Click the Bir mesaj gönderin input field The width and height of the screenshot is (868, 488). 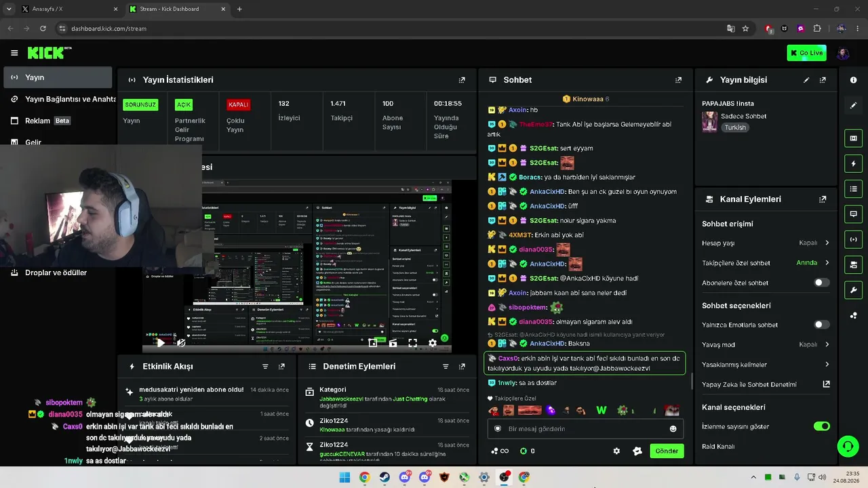coord(585,428)
